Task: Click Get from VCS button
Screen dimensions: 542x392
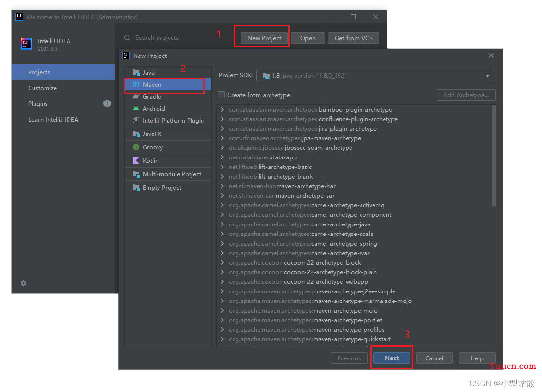Action: click(x=353, y=38)
